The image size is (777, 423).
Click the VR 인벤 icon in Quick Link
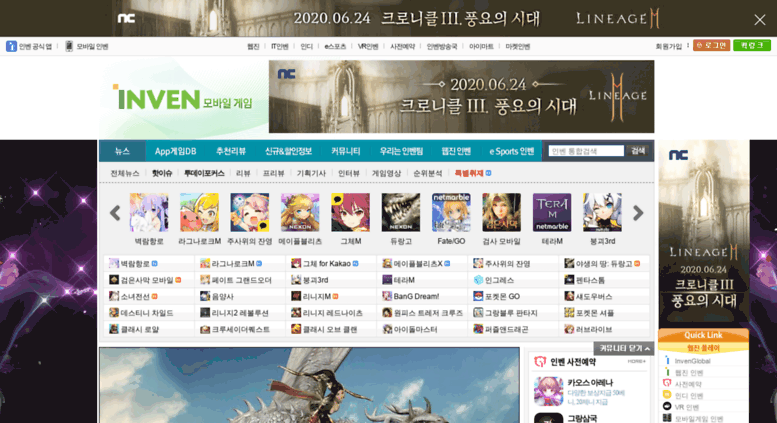click(x=667, y=406)
